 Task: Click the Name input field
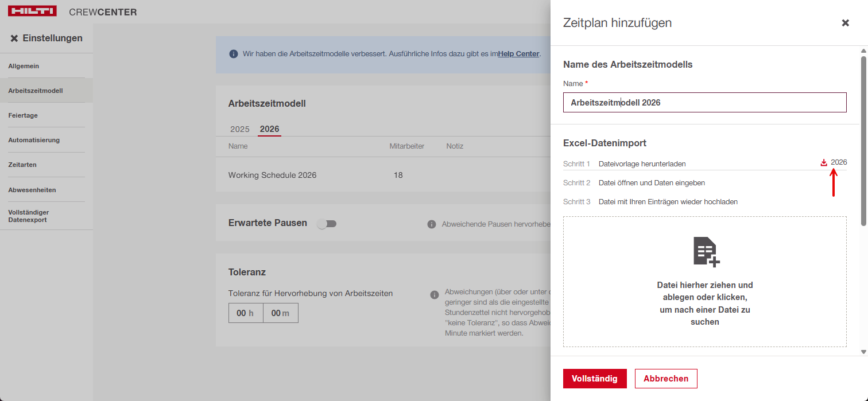coord(704,103)
